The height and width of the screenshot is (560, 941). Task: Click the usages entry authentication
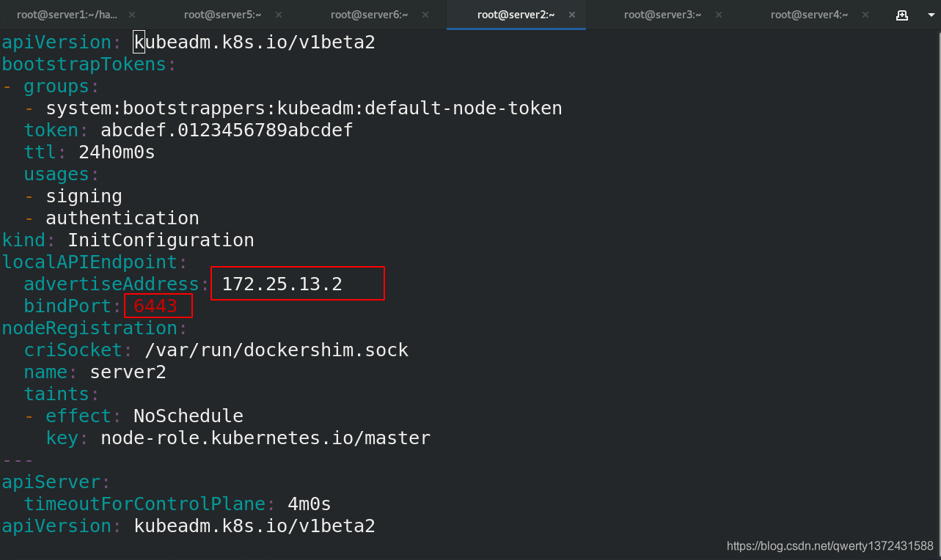point(122,218)
